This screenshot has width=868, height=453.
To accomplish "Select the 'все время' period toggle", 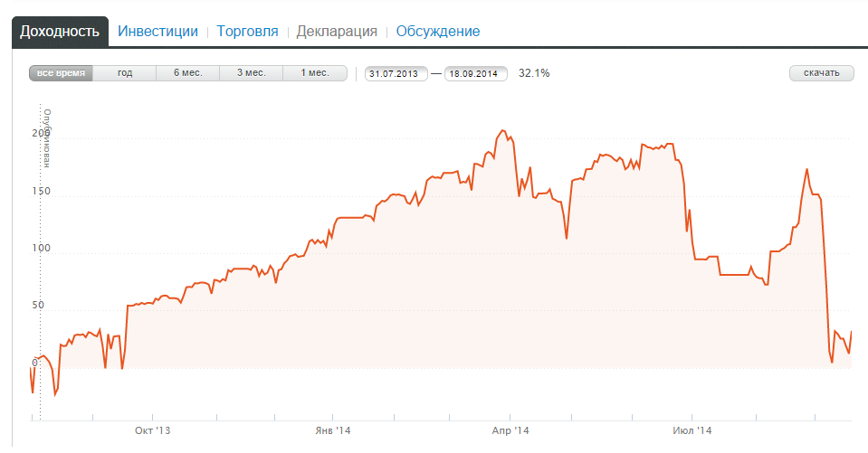I will pyautogui.click(x=62, y=73).
